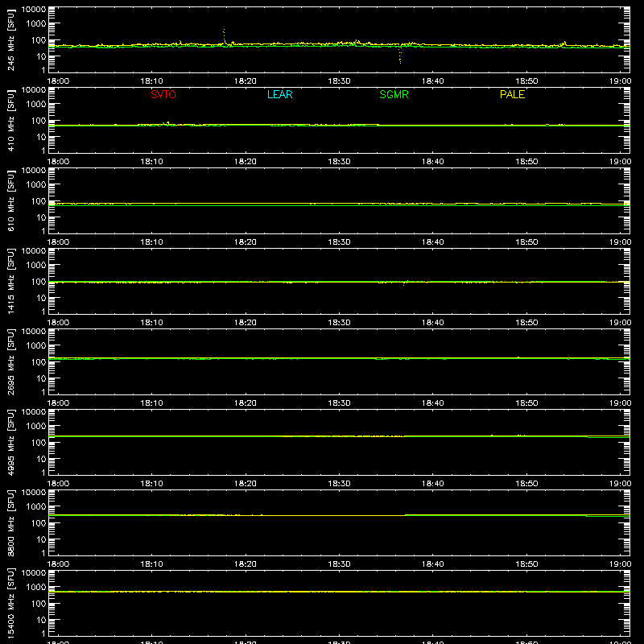Click 18:40 tick label under 410 MHz panel
The height and width of the screenshot is (644, 644).
(x=433, y=162)
